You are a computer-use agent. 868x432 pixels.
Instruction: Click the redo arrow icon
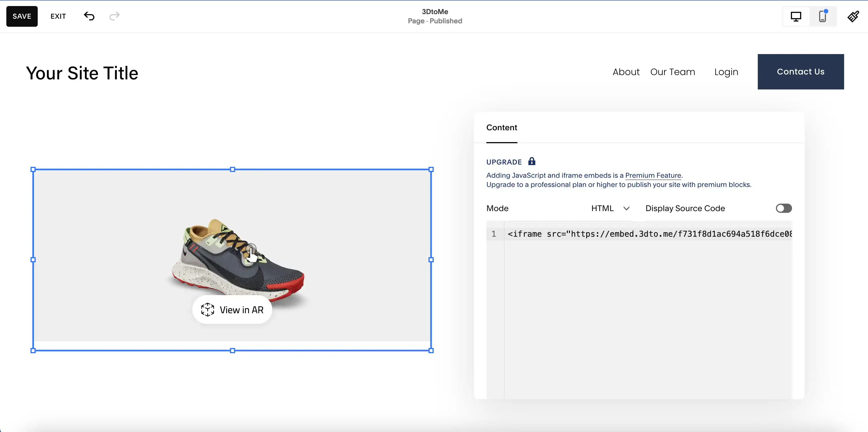pos(115,16)
